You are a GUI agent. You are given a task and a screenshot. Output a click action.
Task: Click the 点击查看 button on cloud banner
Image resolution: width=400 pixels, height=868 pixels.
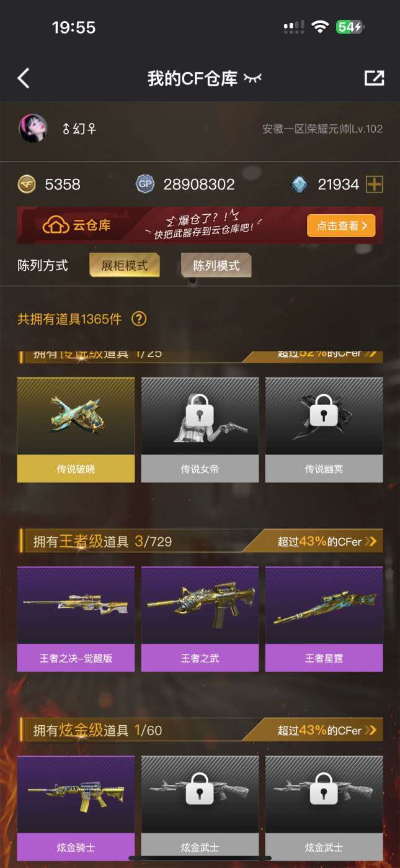[341, 226]
